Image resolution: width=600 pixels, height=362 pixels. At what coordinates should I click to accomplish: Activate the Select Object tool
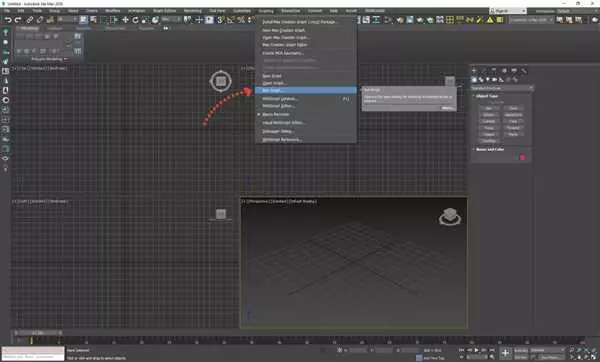(x=83, y=20)
